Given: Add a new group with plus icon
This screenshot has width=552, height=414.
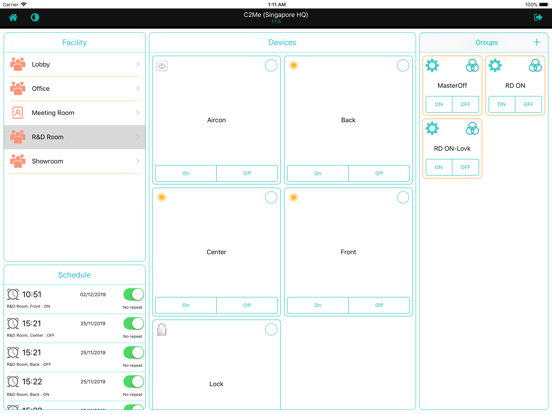Looking at the screenshot, I should pyautogui.click(x=537, y=42).
